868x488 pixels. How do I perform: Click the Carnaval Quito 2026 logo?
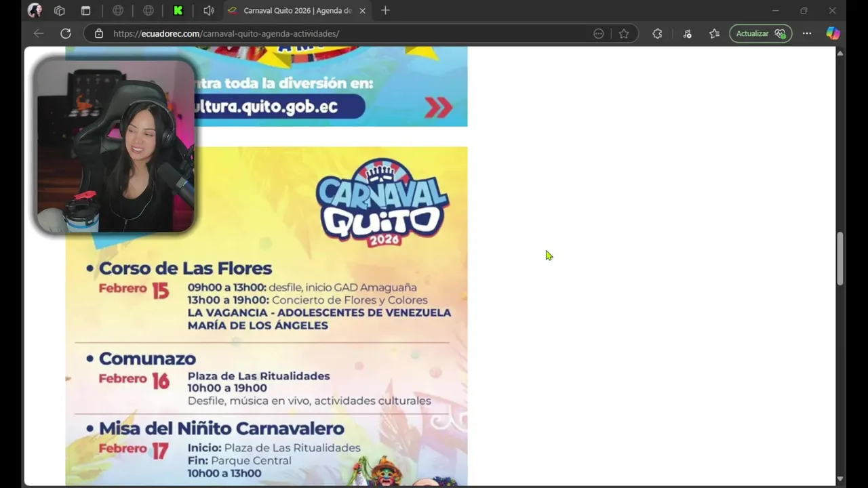pos(382,202)
